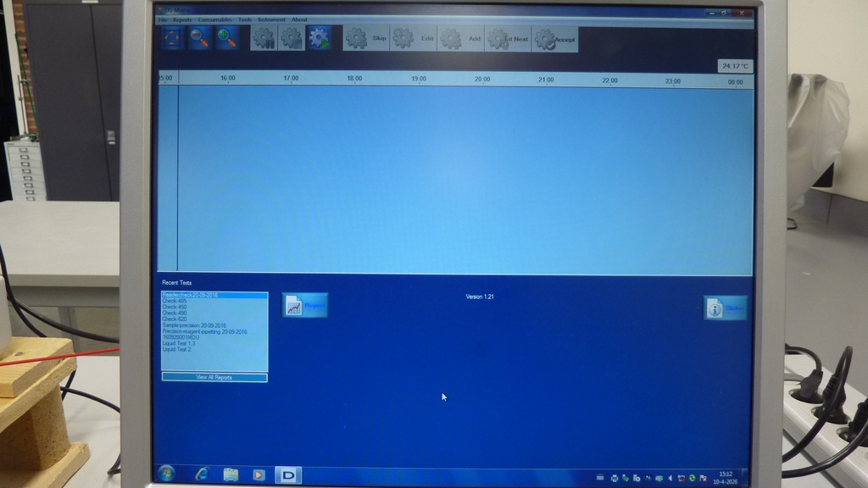This screenshot has height=488, width=868.
Task: Open the Report chart button
Action: [304, 306]
